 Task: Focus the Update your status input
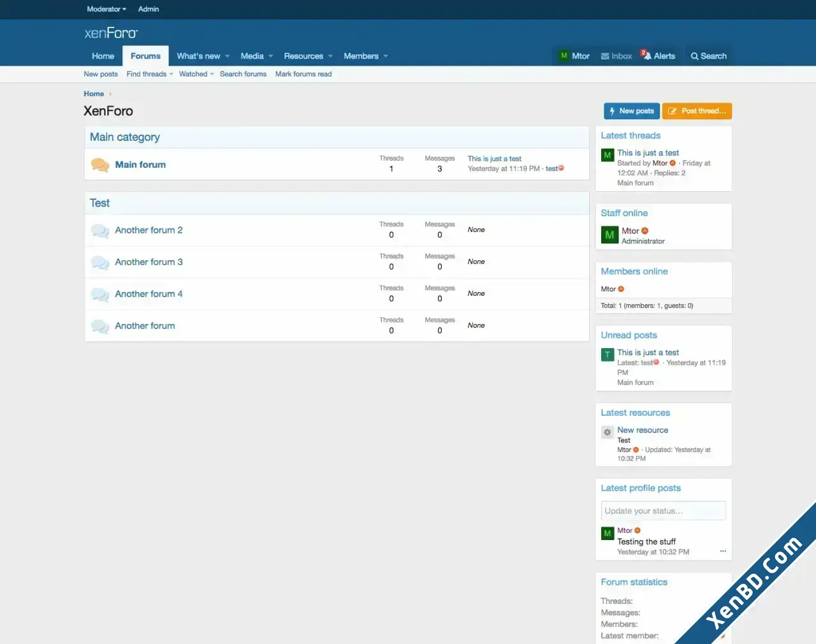coord(663,511)
